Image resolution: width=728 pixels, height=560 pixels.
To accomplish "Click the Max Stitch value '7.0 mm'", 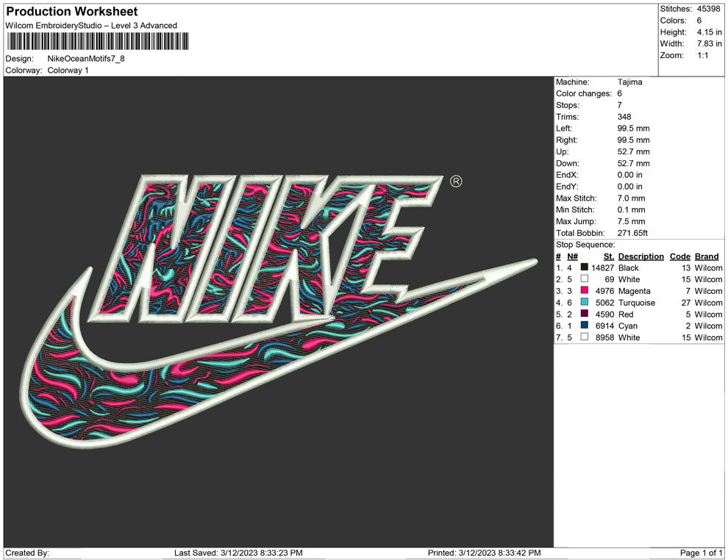I will 631,198.
